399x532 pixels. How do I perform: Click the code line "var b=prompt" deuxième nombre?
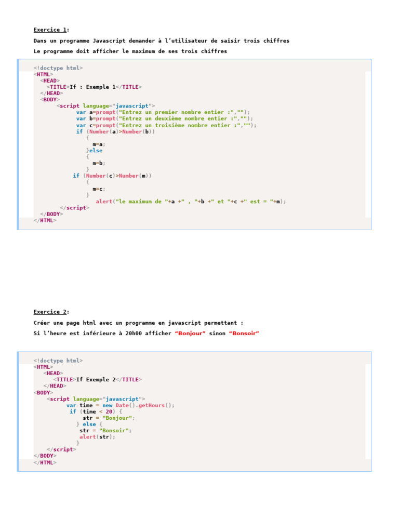[165, 119]
